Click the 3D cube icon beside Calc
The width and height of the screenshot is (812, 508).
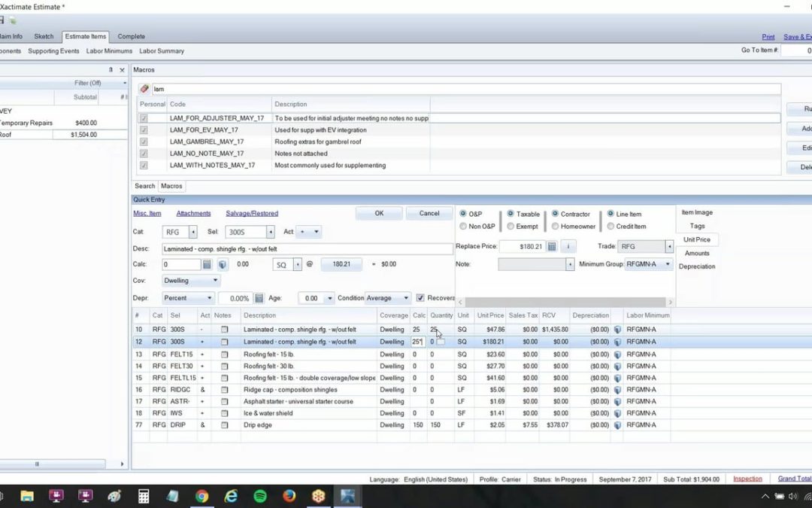tap(222, 264)
